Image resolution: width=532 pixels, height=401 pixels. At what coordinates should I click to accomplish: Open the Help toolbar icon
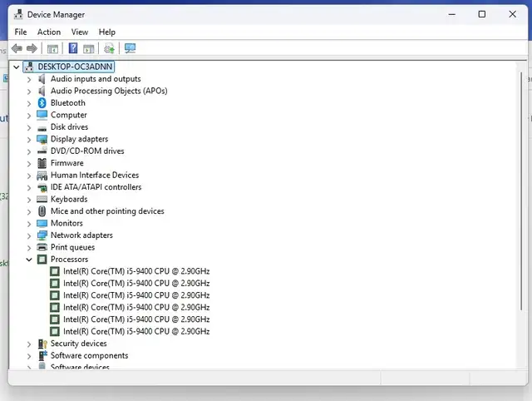click(73, 48)
